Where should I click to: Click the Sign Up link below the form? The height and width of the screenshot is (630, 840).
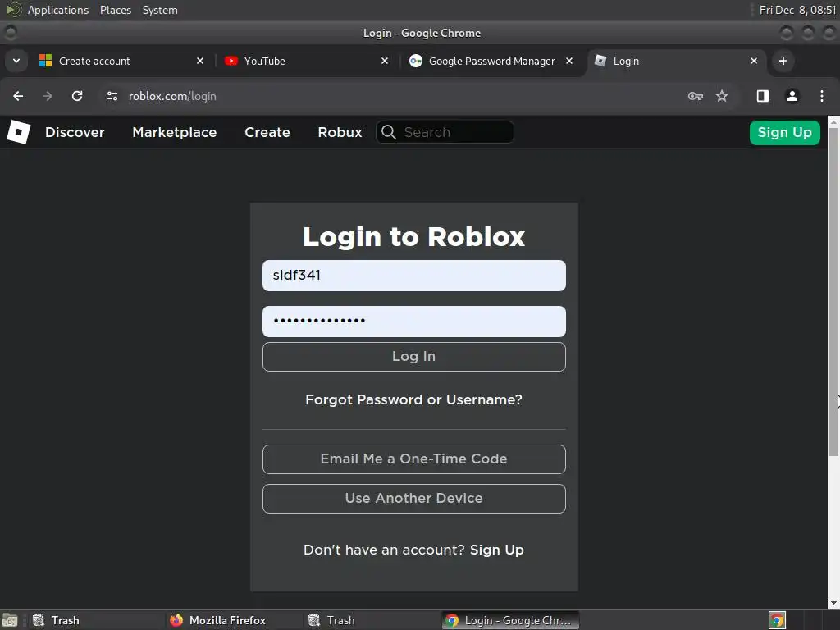tap(496, 550)
